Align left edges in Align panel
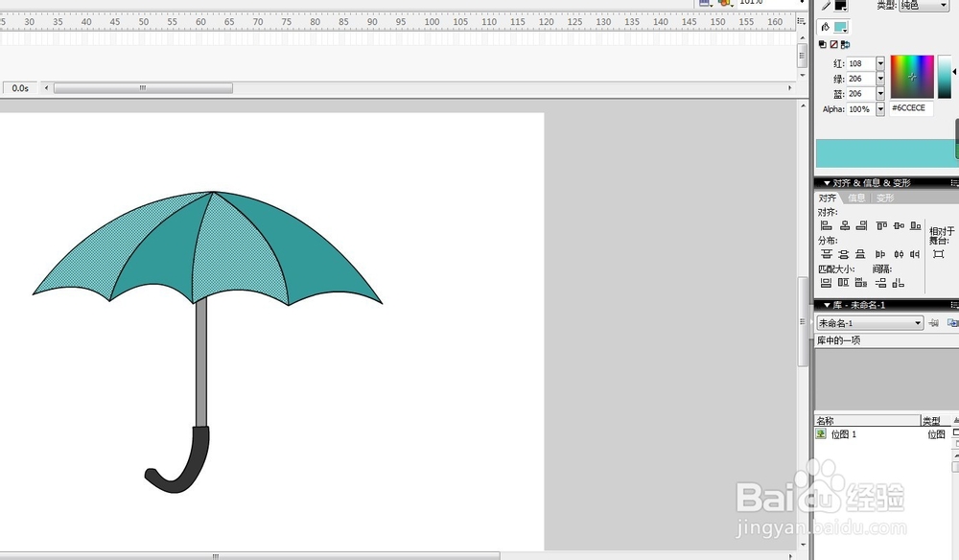The width and height of the screenshot is (959, 560). point(827,225)
